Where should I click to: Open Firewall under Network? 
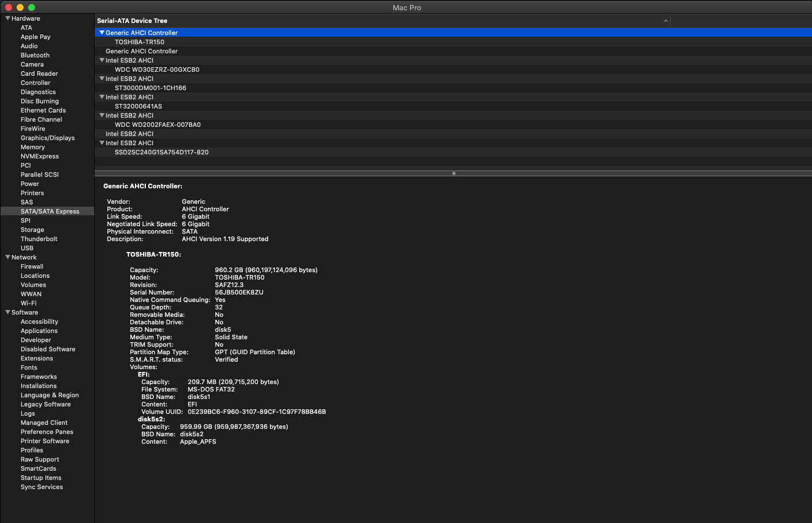point(32,266)
